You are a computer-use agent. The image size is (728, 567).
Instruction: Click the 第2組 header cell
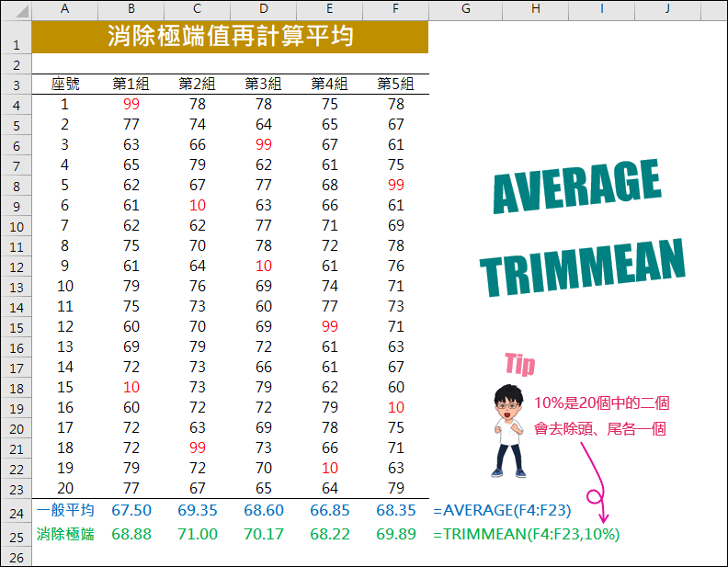(198, 84)
